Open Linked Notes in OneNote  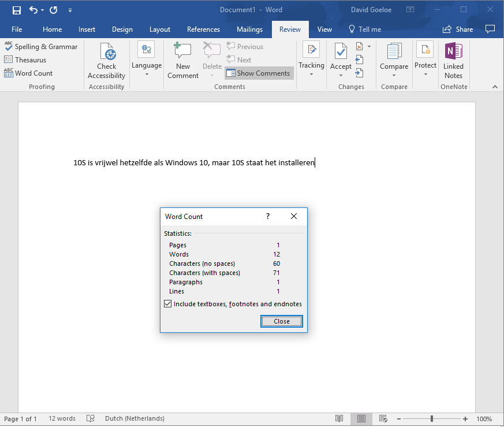click(x=453, y=61)
